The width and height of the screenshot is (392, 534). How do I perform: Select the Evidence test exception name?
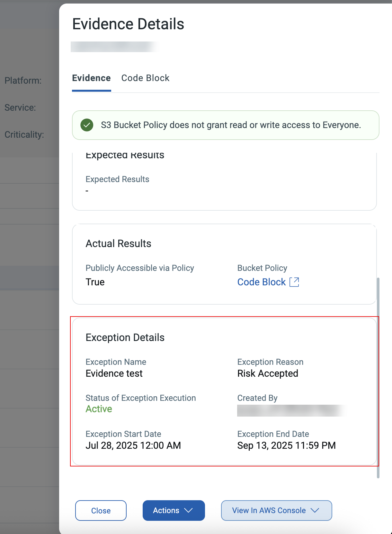click(114, 373)
